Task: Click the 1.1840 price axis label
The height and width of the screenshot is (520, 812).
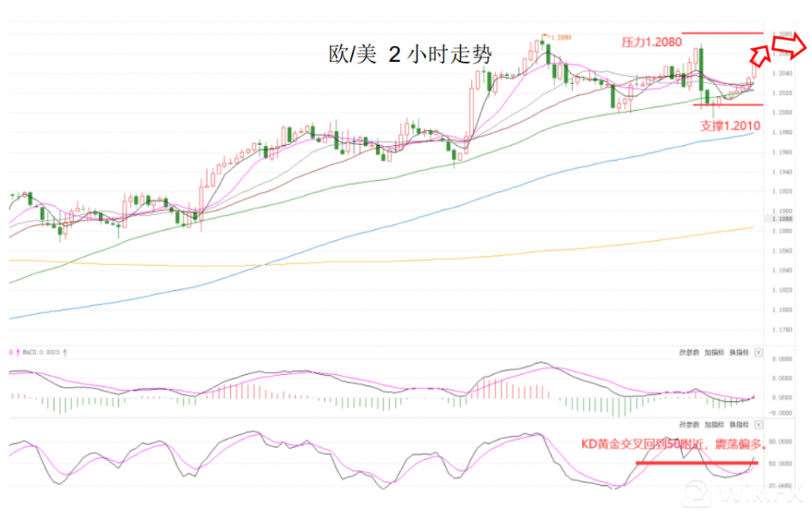Action: tap(782, 270)
